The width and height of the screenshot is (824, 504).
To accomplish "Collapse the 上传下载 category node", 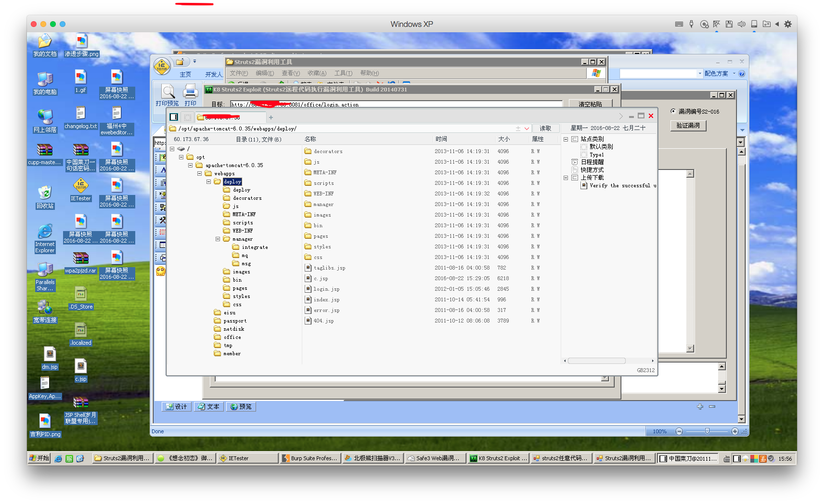I will point(566,178).
